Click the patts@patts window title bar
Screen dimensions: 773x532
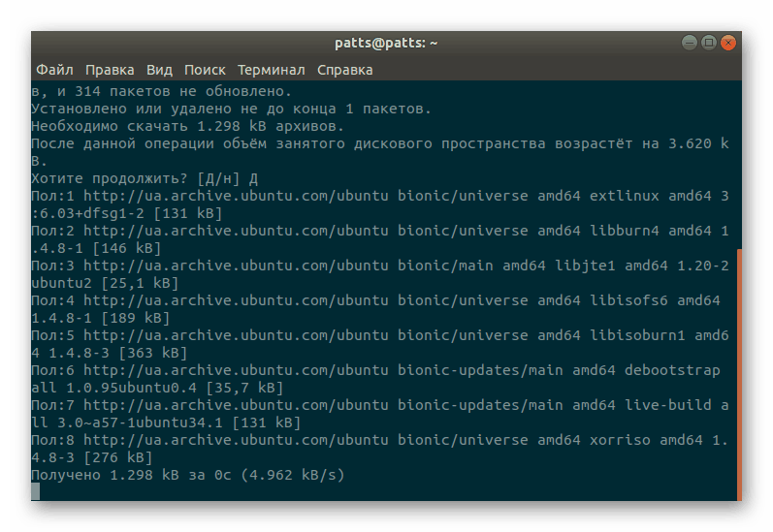[x=386, y=43]
